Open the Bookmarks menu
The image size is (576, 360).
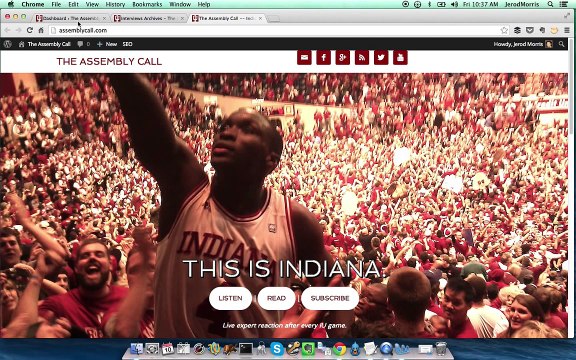(147, 4)
